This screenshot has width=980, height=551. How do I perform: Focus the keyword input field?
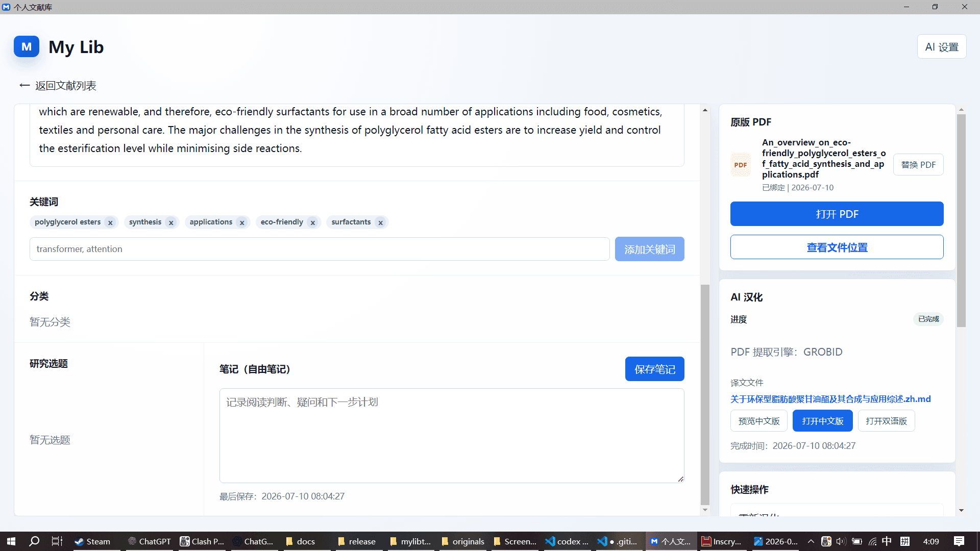click(x=320, y=249)
